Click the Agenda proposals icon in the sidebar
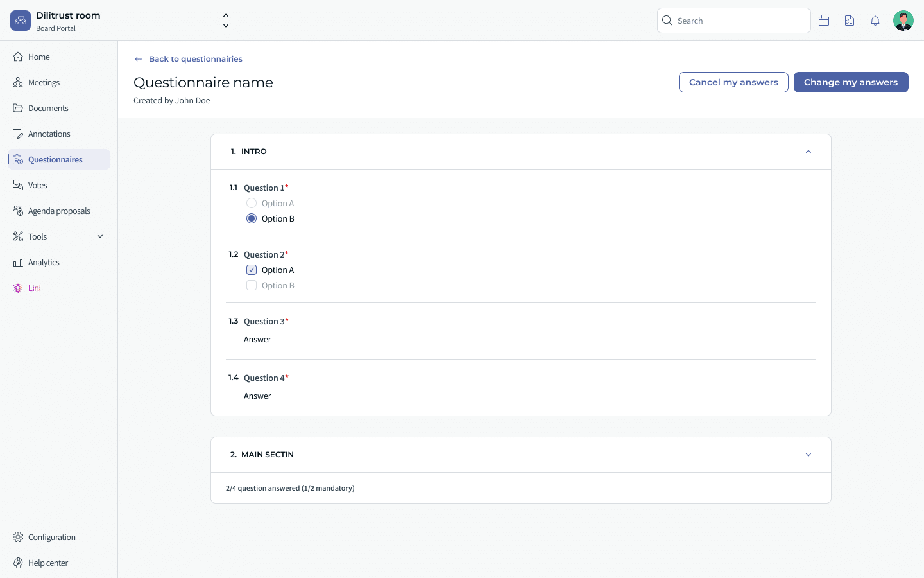 point(18,211)
